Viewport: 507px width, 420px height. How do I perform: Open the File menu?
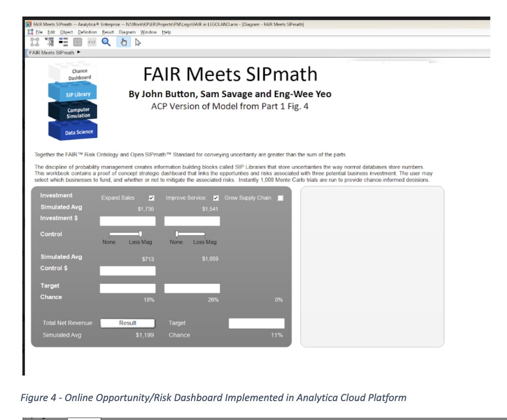pos(39,32)
